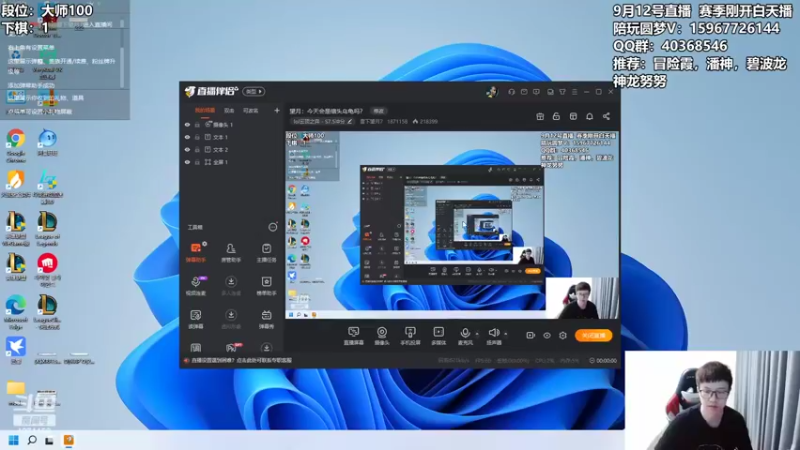Open the notification bell icon
The width and height of the screenshot is (800, 450).
point(589,116)
